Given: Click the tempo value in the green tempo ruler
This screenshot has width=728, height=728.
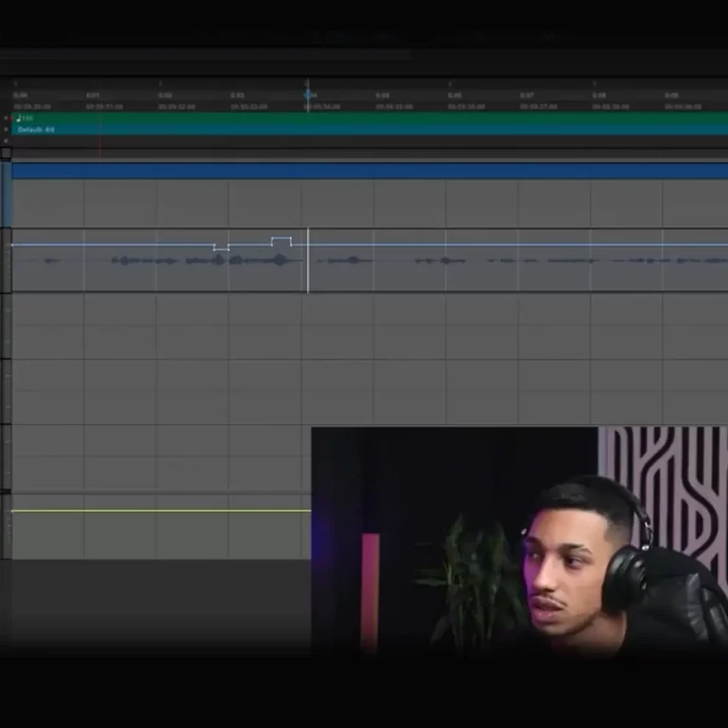Looking at the screenshot, I should click(23, 118).
